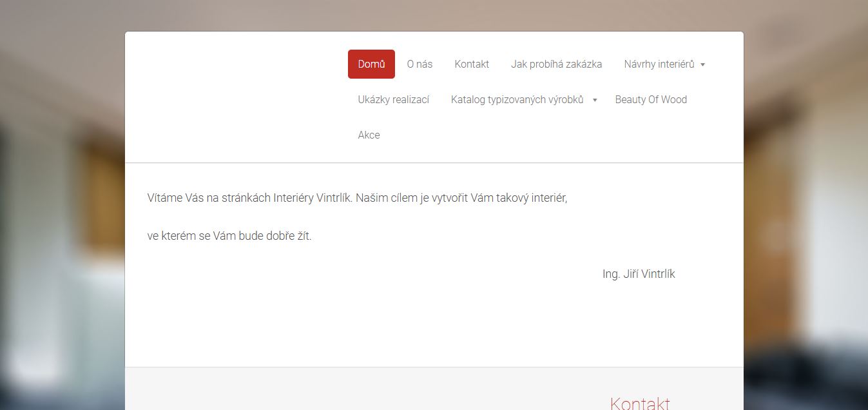868x410 pixels.
Task: Click the 'Vítáme Vás na stránkách' welcome line
Action: click(x=357, y=198)
